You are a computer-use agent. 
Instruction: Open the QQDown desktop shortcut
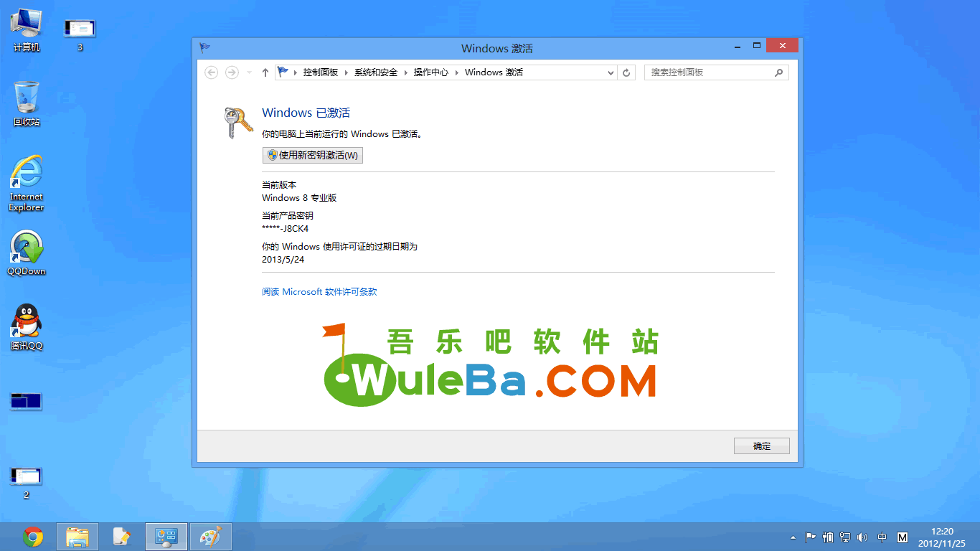click(27, 253)
